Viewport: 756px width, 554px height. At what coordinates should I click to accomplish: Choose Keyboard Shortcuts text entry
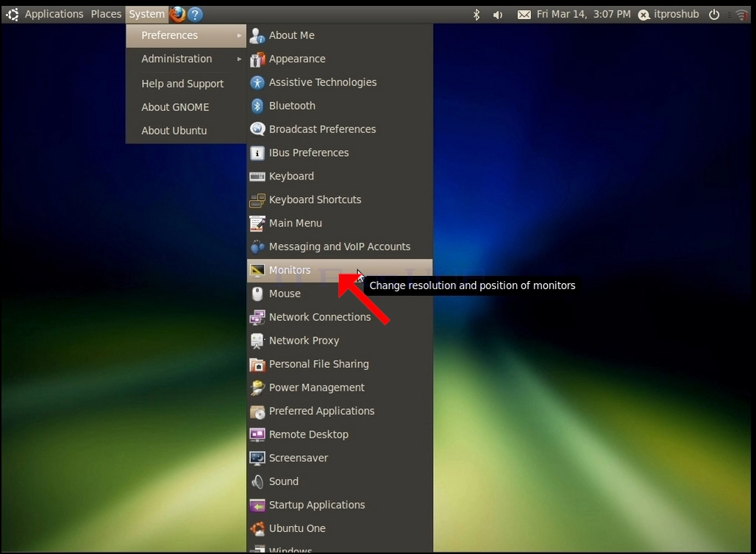(315, 199)
